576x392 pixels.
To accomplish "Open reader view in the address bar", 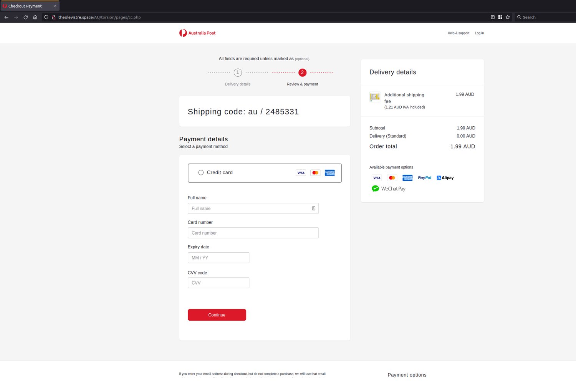I will (493, 17).
